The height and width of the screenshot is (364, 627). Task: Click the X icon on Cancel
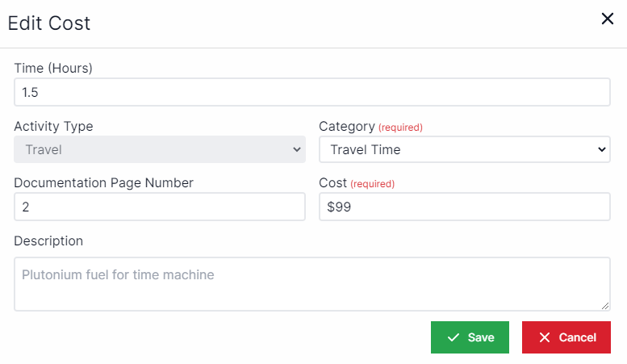pos(545,337)
